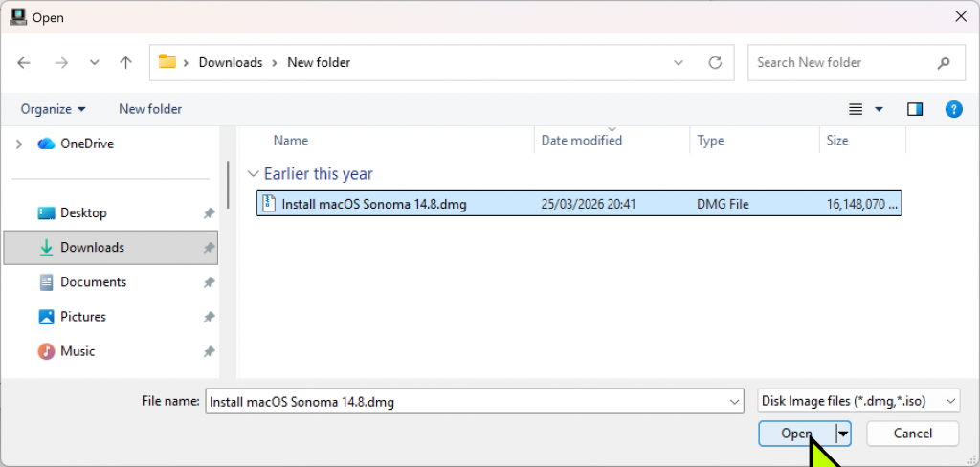Create a New folder from toolbar
Viewport: 980px width, 467px height.
[x=150, y=109]
